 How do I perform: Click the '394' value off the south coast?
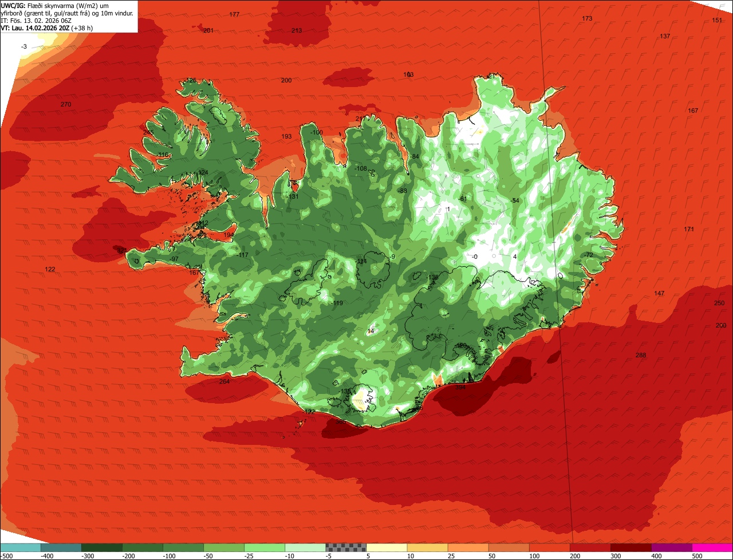pos(460,387)
